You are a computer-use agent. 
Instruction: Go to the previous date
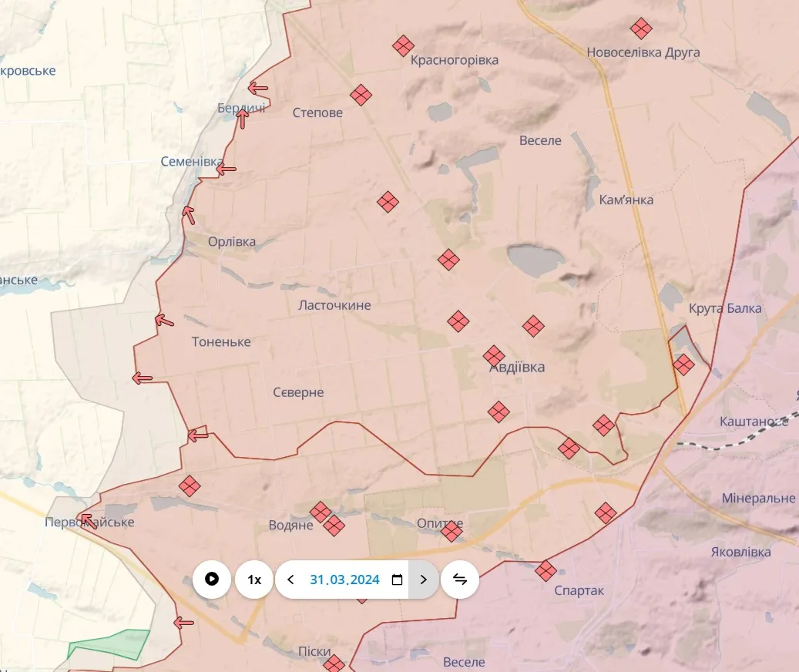tap(290, 580)
